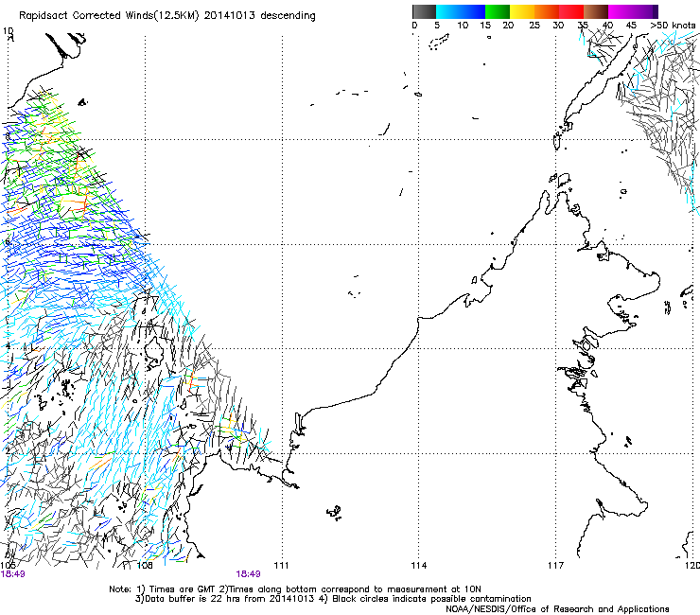Click the purple '18:49' time beneath longitude 105
This screenshot has width=700, height=615.
tap(13, 574)
